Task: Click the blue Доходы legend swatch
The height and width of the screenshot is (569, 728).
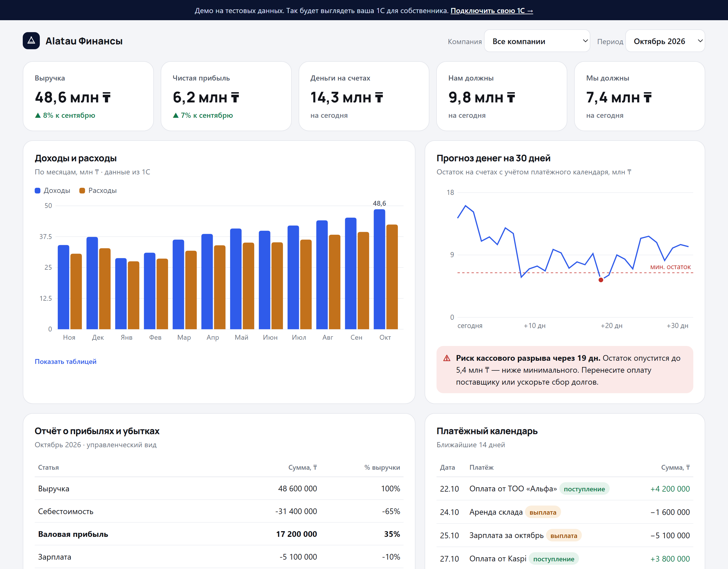Action: tap(38, 191)
